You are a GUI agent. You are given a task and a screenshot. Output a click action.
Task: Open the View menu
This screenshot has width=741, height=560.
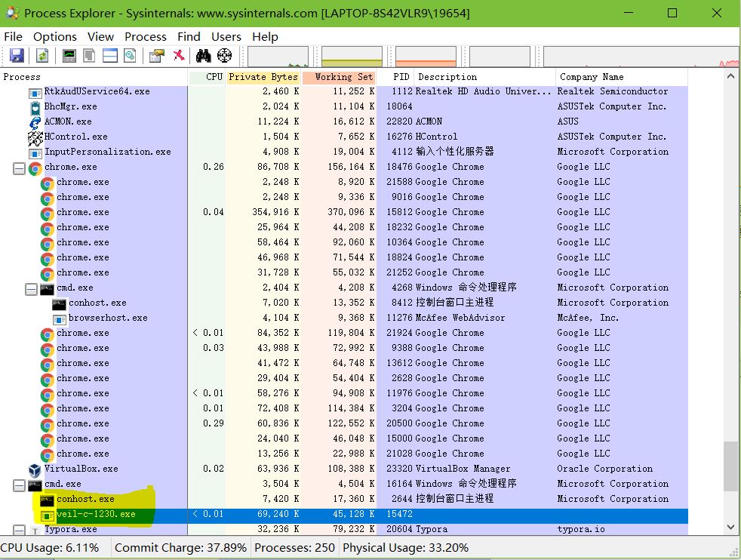pyautogui.click(x=100, y=37)
